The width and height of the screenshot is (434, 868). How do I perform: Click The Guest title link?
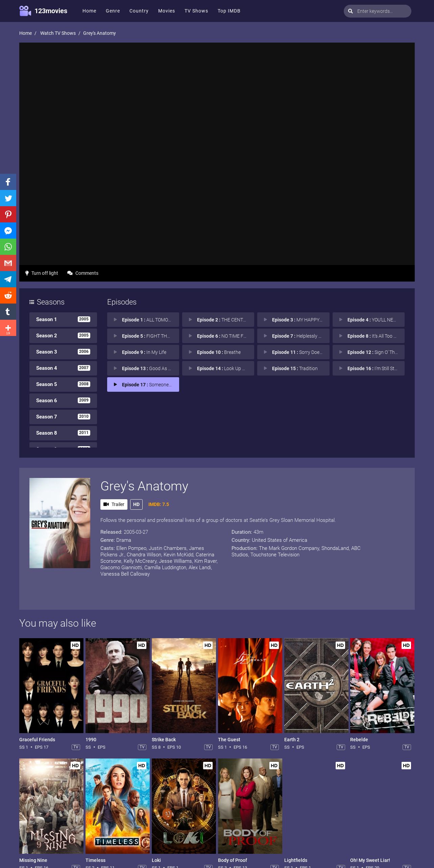point(229,740)
